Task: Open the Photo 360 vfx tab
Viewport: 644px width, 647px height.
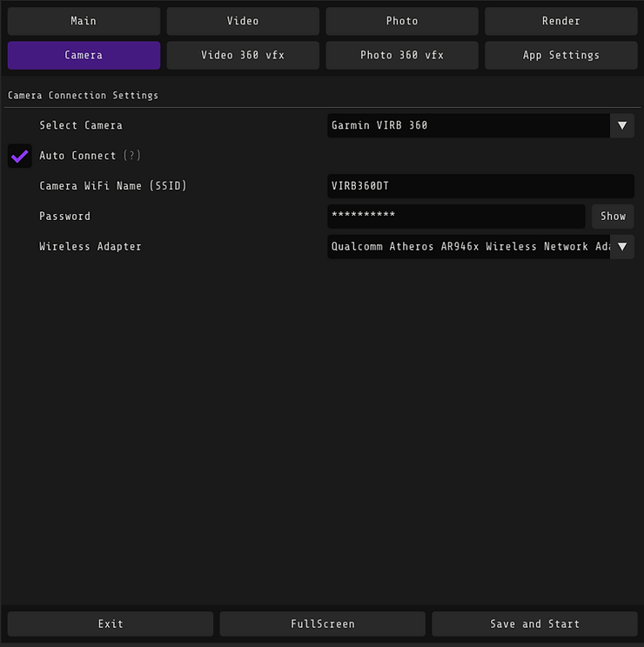Action: tap(402, 56)
